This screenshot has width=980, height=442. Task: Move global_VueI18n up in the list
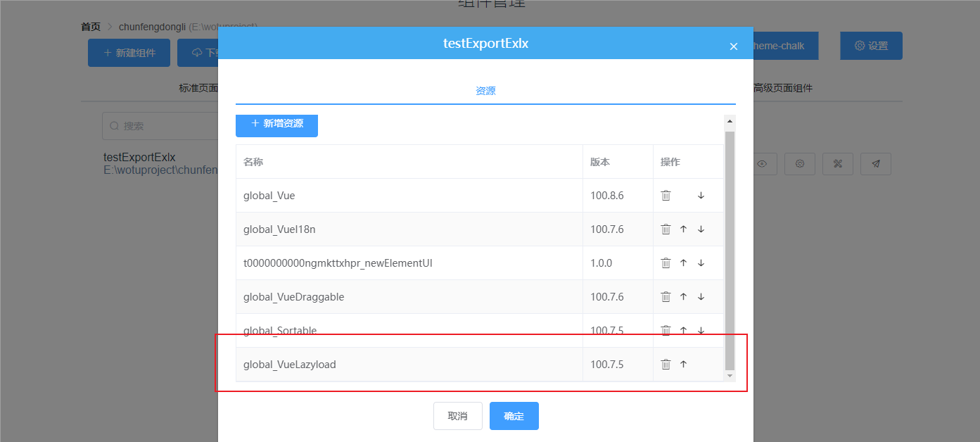click(x=683, y=229)
